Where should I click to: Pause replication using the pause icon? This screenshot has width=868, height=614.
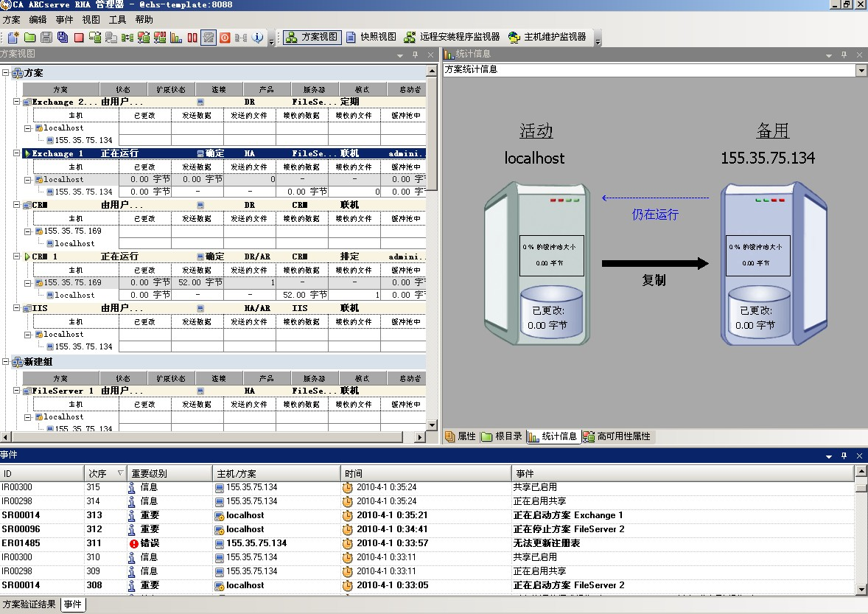(193, 37)
